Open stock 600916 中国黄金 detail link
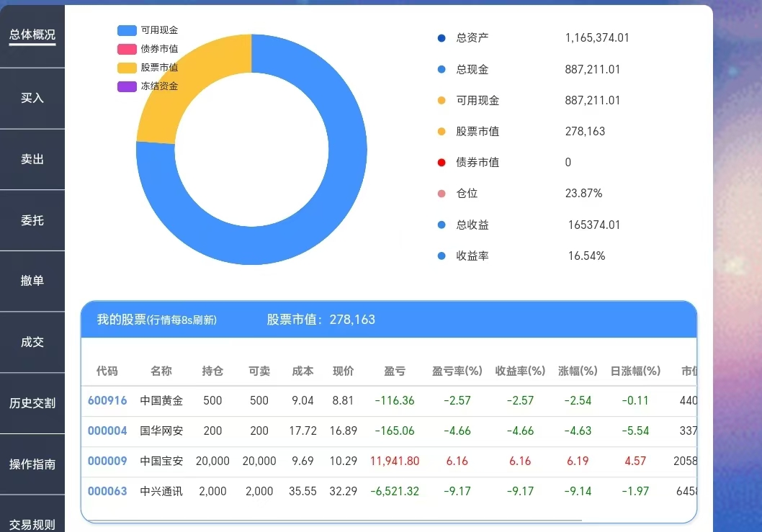The height and width of the screenshot is (532, 762). pyautogui.click(x=107, y=400)
